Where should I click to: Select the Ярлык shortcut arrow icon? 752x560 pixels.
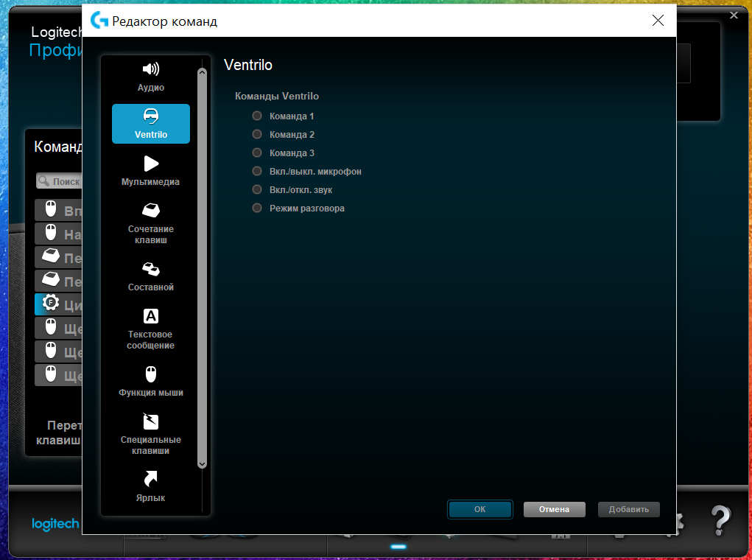point(150,479)
